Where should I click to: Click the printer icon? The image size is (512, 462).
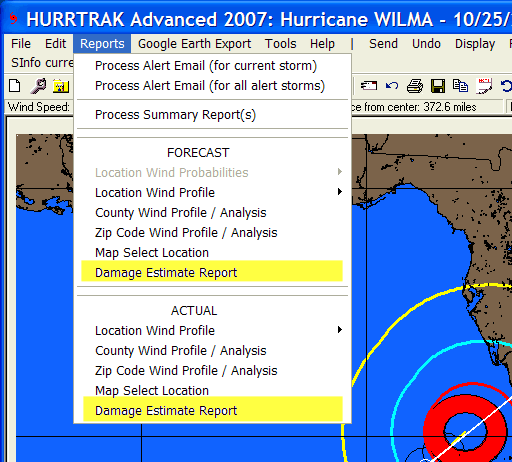click(415, 86)
